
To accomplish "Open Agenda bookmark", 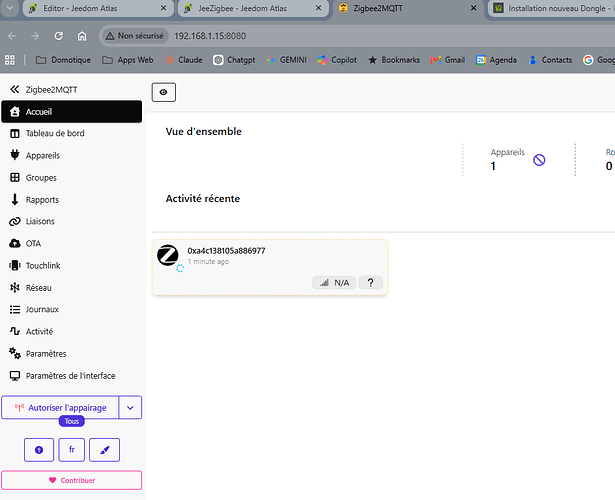I will (x=496, y=60).
